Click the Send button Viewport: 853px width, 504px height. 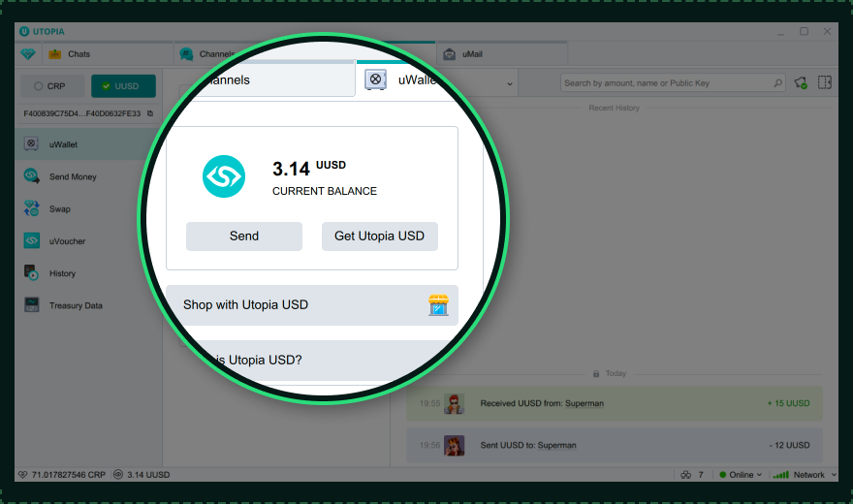coord(244,236)
